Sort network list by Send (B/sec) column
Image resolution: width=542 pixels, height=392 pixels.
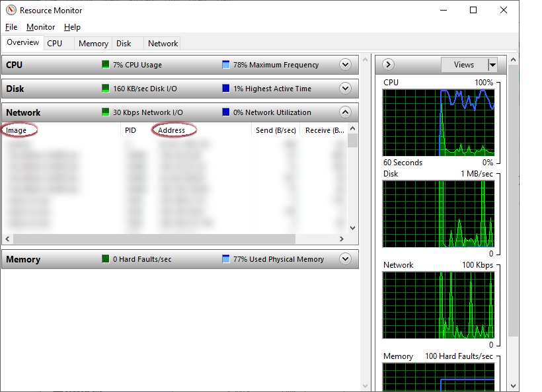[x=276, y=130]
